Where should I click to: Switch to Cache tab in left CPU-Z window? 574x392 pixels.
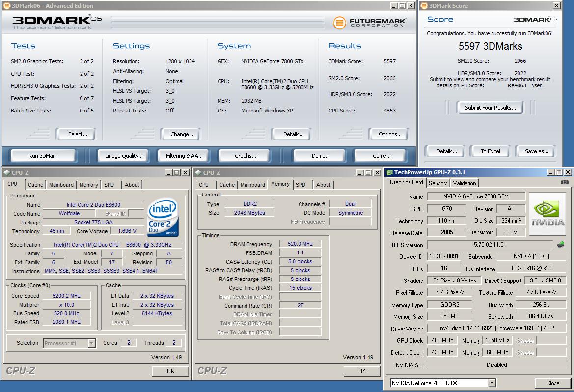coord(35,185)
